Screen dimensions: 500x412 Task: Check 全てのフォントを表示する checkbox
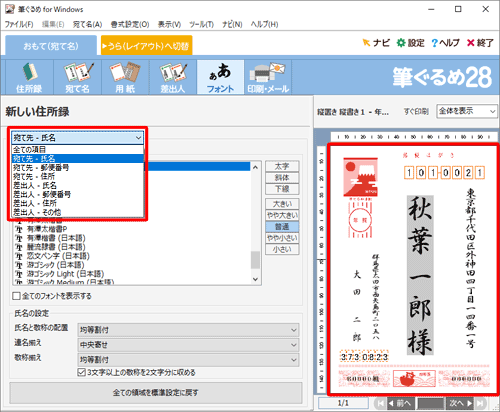[16, 296]
